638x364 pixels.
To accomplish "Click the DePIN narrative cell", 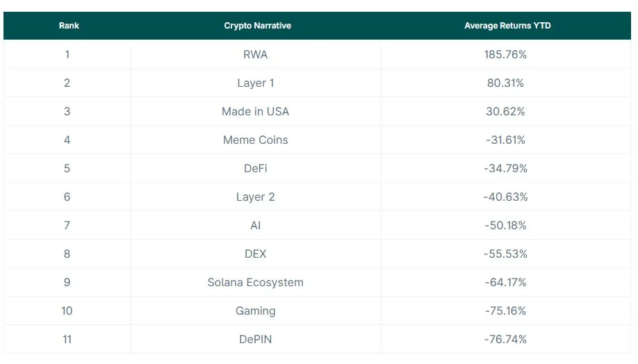I will (x=255, y=339).
